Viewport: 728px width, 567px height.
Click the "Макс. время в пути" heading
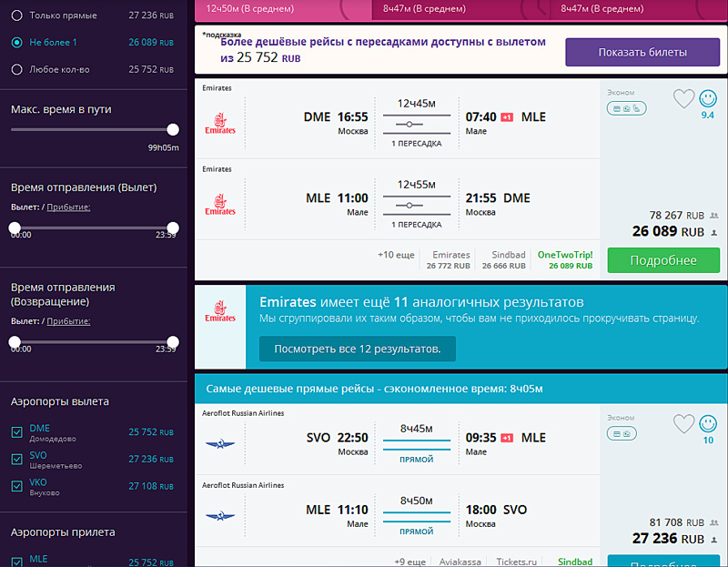point(61,109)
